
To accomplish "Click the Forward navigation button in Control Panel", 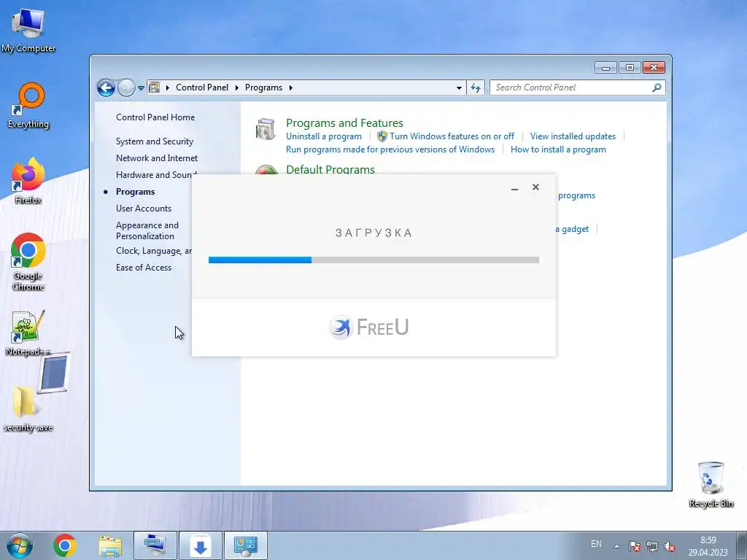I will coord(126,87).
